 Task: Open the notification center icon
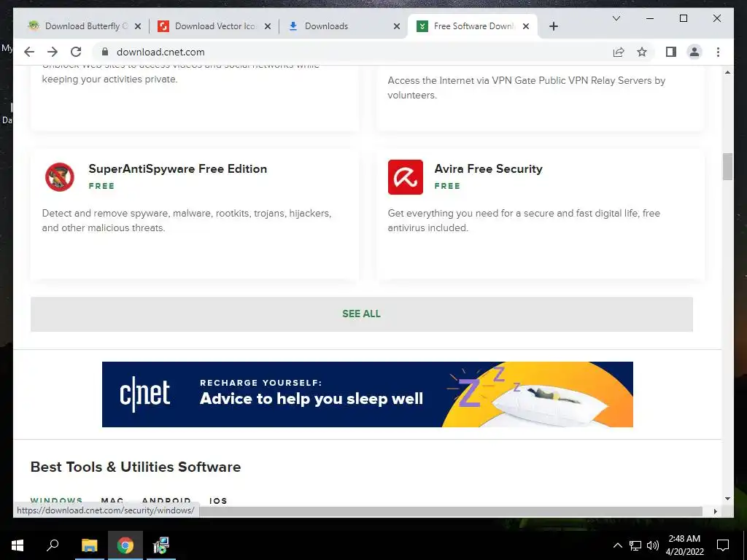(723, 545)
